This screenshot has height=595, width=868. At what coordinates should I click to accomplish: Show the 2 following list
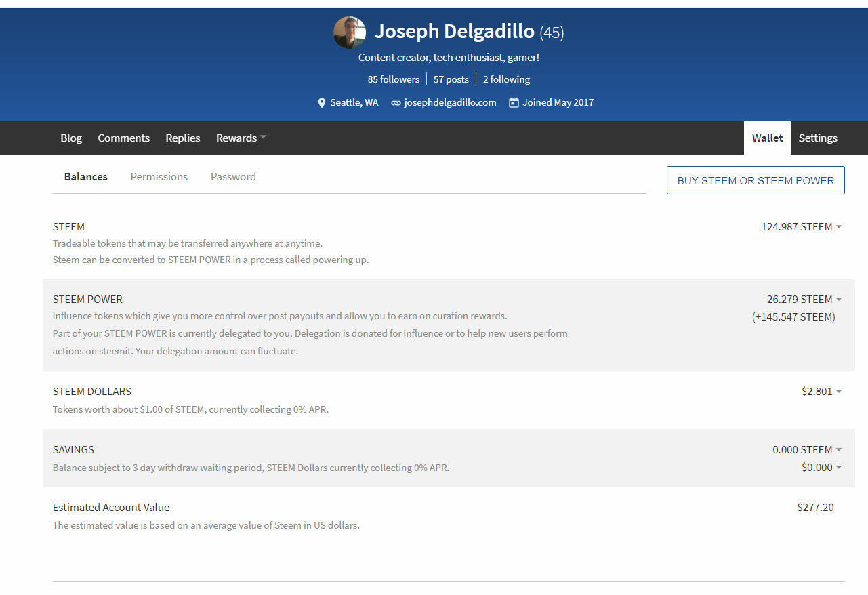(x=506, y=79)
